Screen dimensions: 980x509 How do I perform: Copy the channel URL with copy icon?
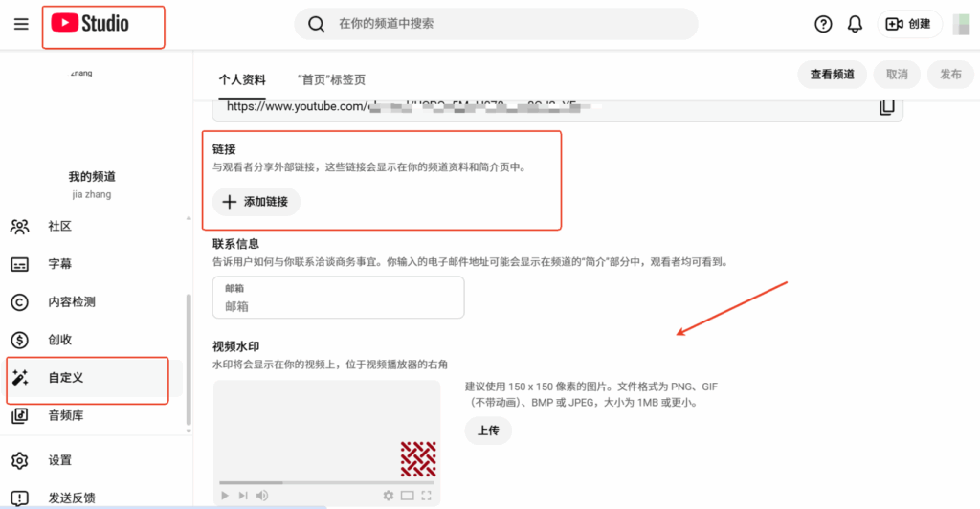click(887, 106)
